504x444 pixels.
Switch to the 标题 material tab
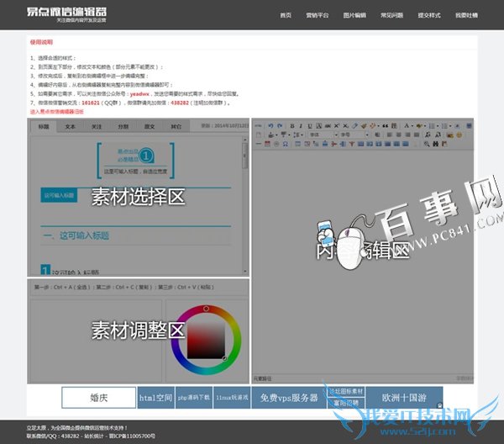point(44,126)
